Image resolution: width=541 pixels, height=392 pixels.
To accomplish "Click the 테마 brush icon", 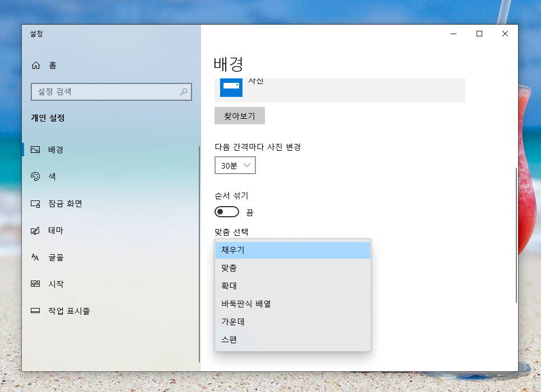I will pos(35,231).
